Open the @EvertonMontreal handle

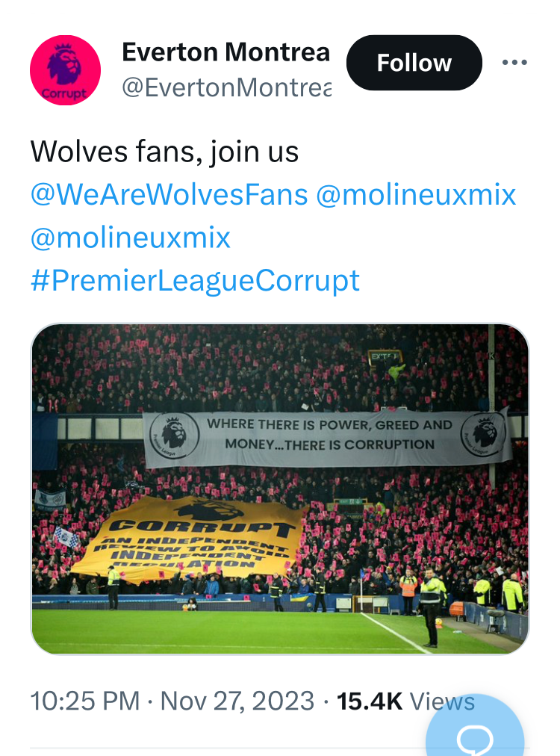tap(226, 87)
